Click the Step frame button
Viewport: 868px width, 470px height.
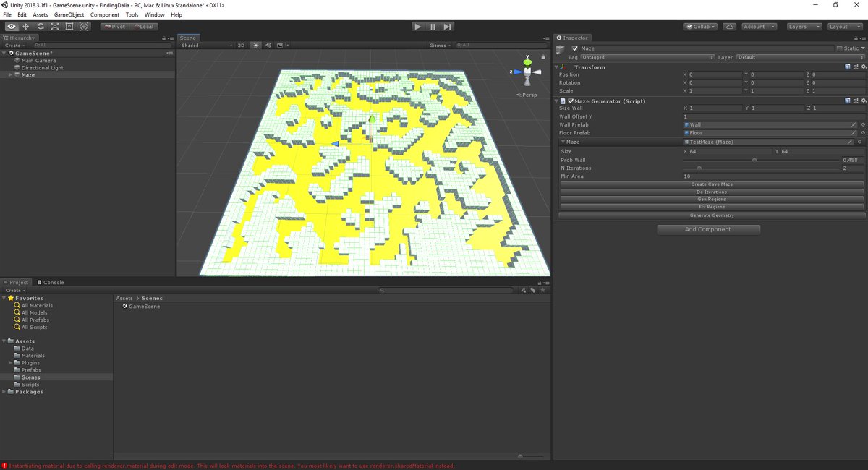click(x=448, y=26)
